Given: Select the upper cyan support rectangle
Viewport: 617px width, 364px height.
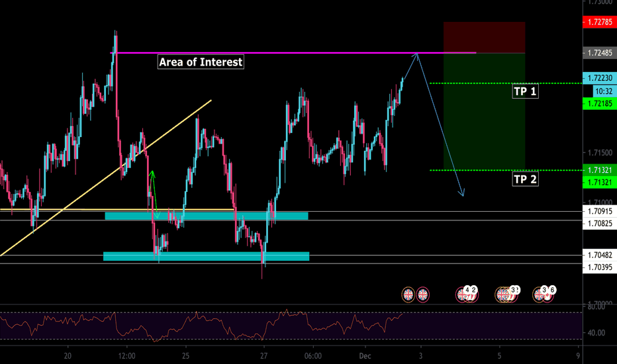Looking at the screenshot, I should [206, 216].
